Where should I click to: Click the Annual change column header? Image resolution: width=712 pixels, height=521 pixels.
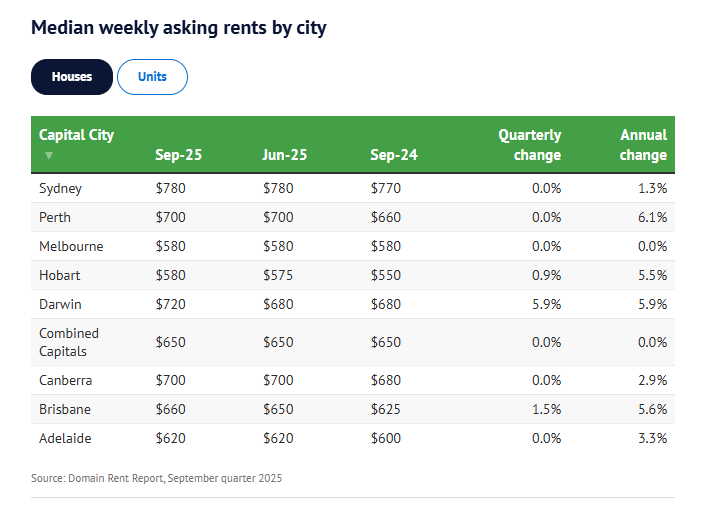(642, 145)
